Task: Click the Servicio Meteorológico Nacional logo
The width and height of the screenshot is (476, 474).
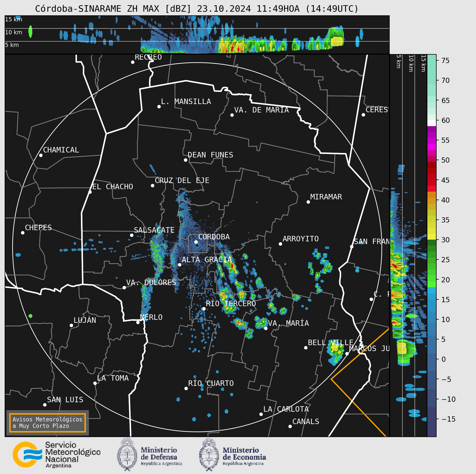Action: coord(57,455)
